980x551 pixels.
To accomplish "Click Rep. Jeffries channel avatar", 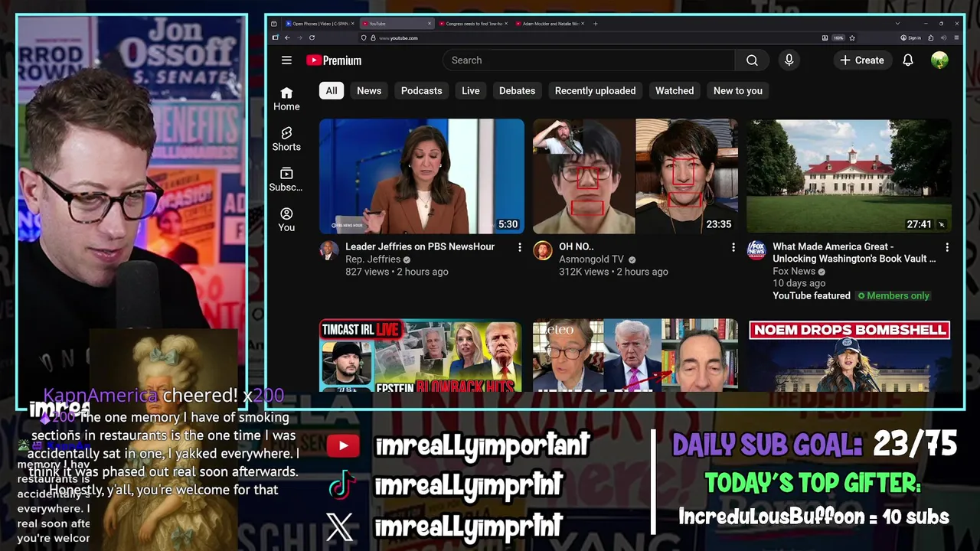I will click(329, 250).
